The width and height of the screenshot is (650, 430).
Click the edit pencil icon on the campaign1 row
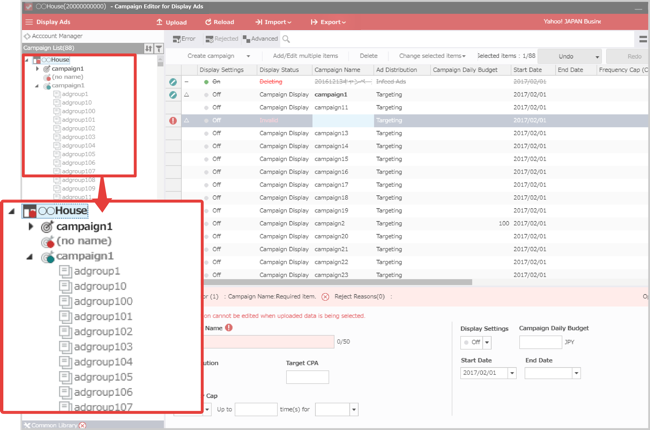(x=173, y=95)
